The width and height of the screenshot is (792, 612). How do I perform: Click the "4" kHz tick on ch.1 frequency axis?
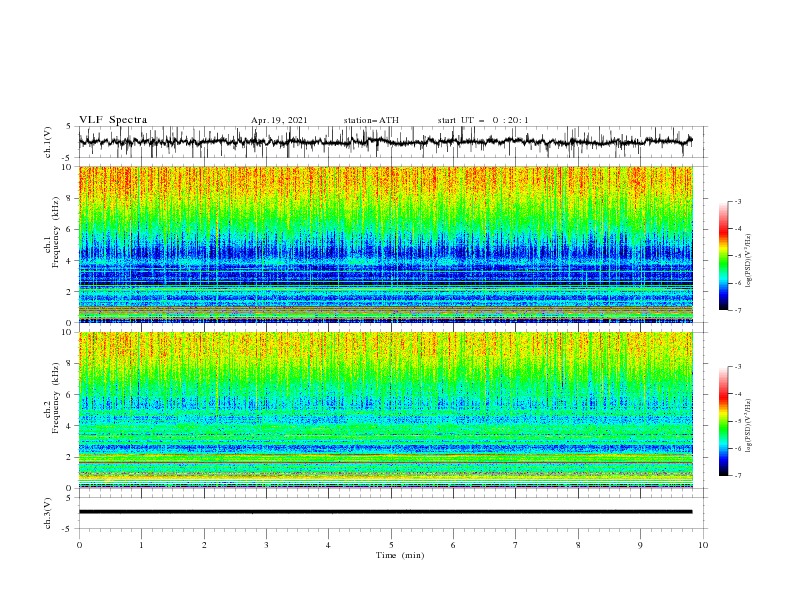point(71,261)
